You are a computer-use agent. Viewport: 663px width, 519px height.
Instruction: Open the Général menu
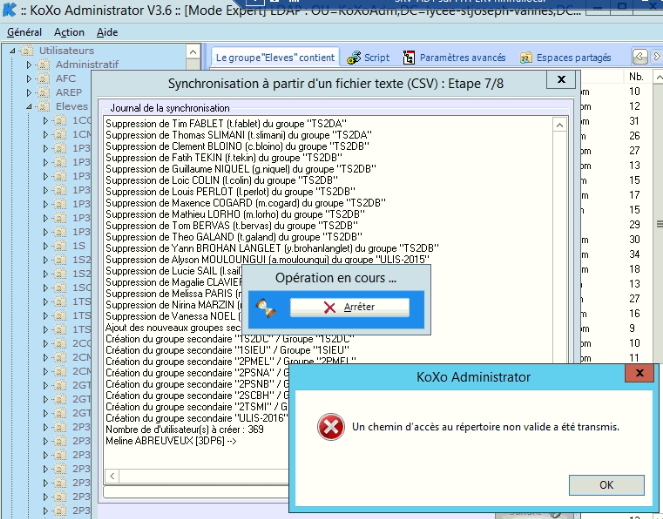point(24,32)
